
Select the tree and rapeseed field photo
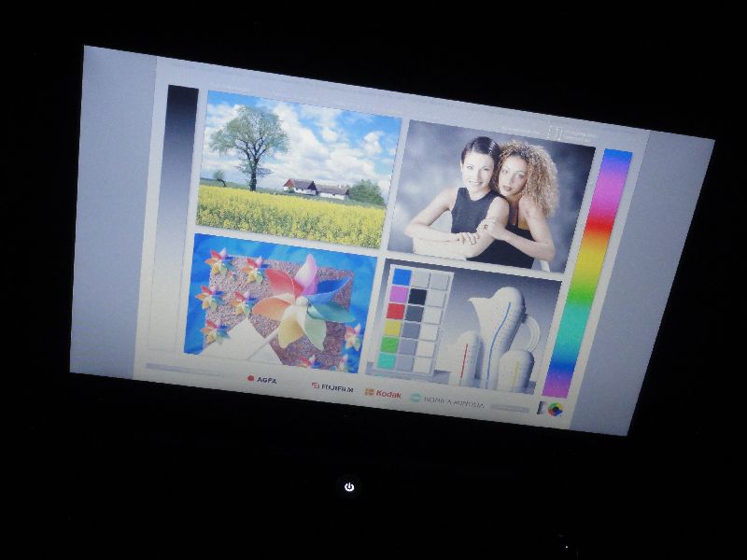tap(298, 169)
